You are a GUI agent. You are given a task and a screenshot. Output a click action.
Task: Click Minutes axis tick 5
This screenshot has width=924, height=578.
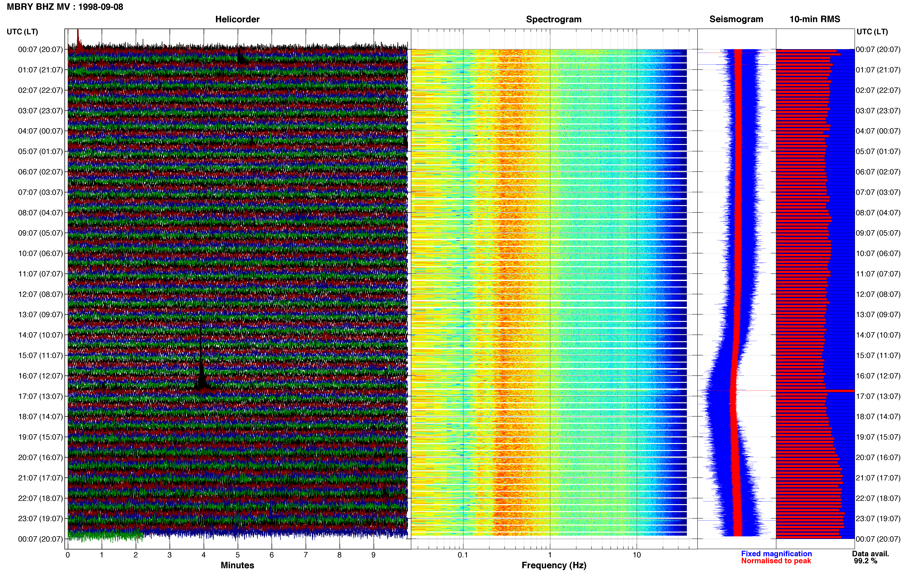[238, 555]
